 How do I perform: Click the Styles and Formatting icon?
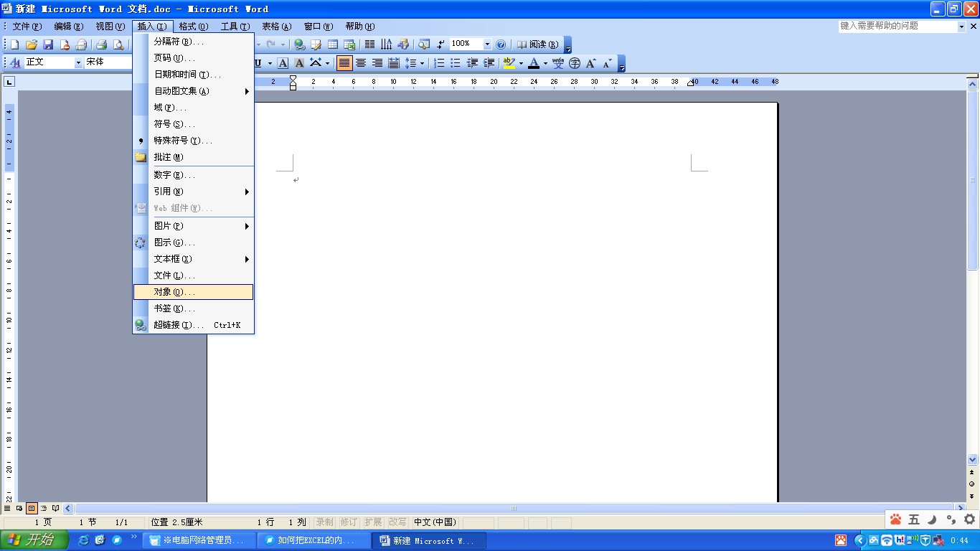pyautogui.click(x=15, y=62)
